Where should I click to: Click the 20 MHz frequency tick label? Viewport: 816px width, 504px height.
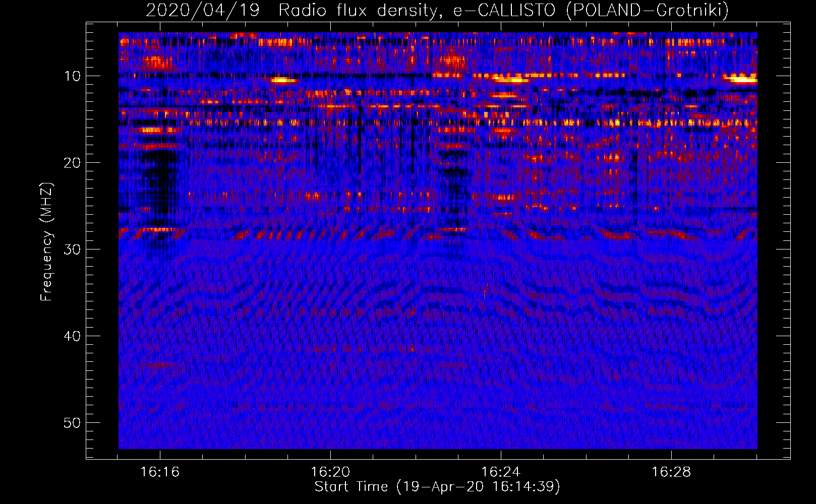73,163
